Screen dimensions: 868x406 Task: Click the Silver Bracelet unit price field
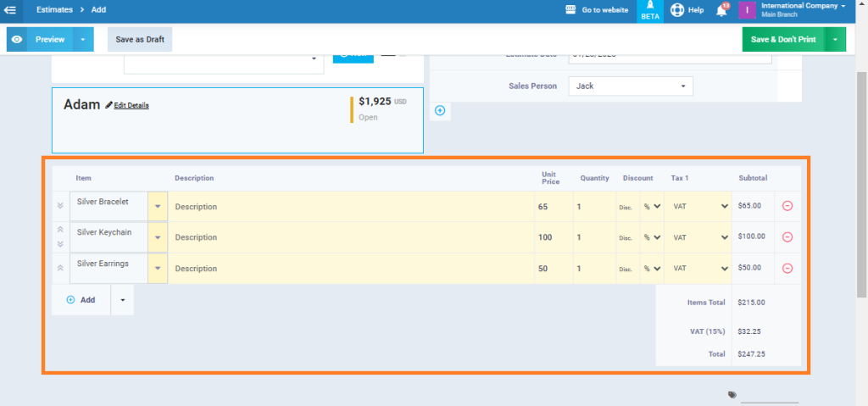(554, 207)
